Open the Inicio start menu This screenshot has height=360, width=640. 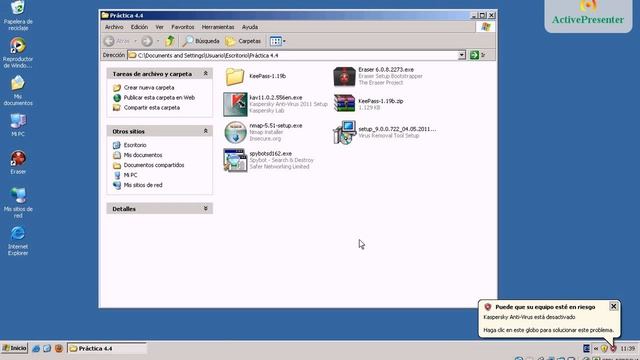pos(14,348)
